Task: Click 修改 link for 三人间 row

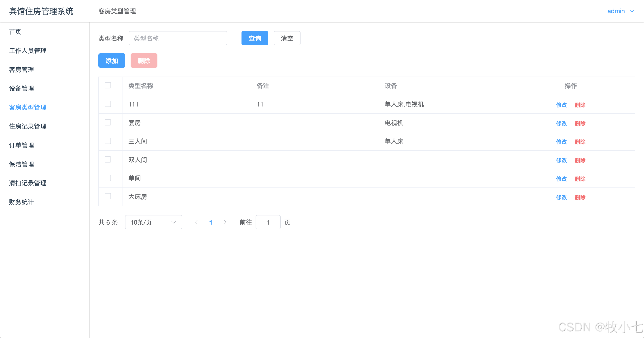Action: pos(561,142)
